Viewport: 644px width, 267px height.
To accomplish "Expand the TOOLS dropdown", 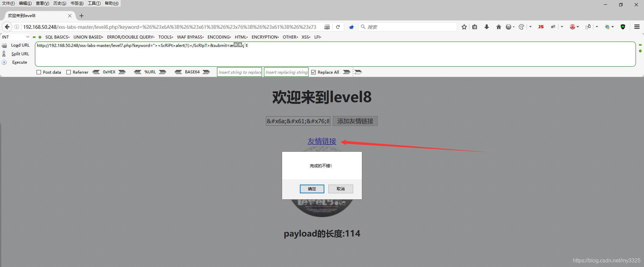I will pyautogui.click(x=166, y=37).
